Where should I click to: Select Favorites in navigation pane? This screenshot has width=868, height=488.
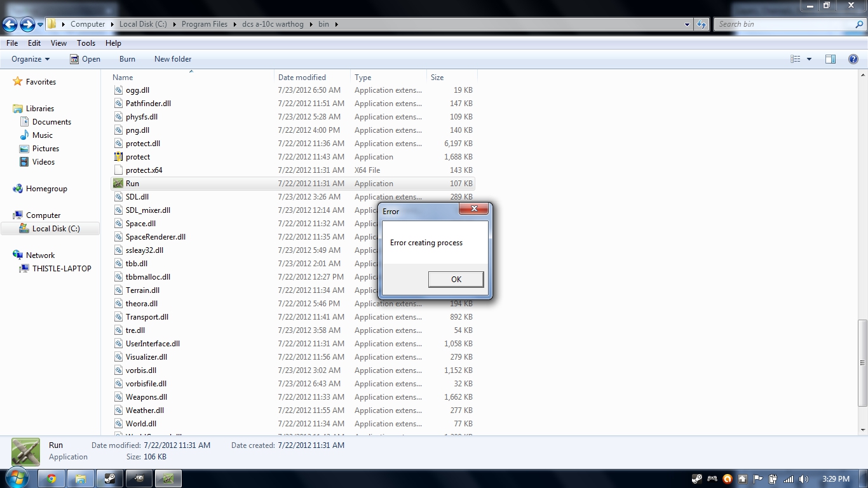click(41, 82)
